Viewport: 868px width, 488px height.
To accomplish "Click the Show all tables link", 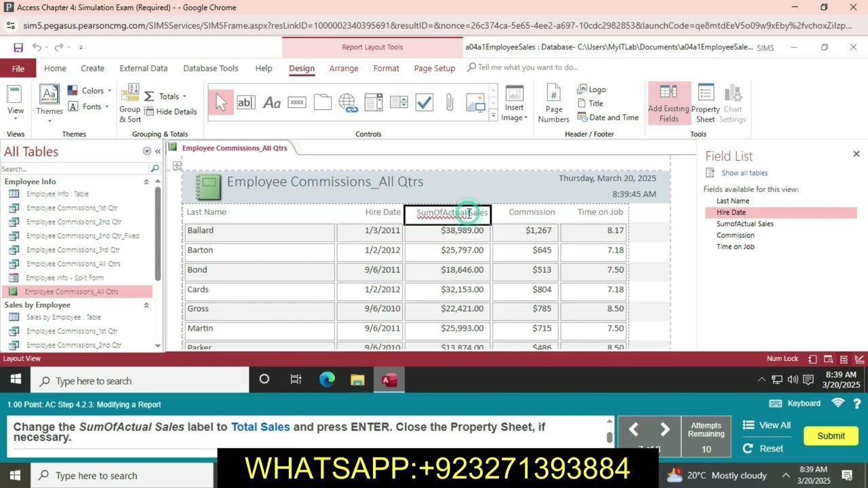I will tap(745, 173).
